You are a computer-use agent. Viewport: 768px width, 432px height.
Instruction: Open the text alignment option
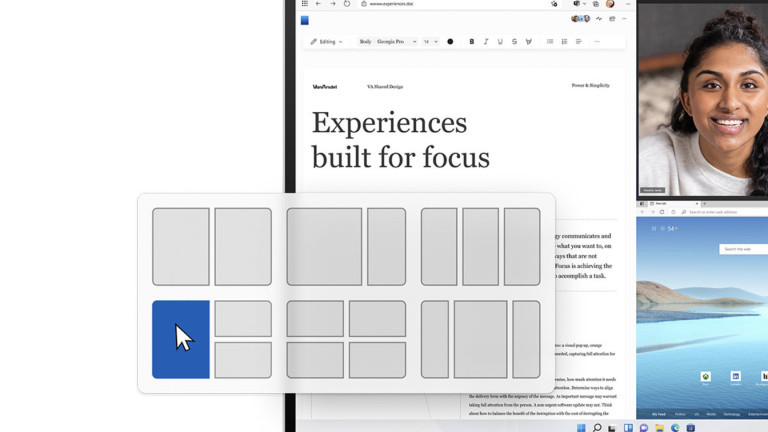pyautogui.click(x=579, y=42)
